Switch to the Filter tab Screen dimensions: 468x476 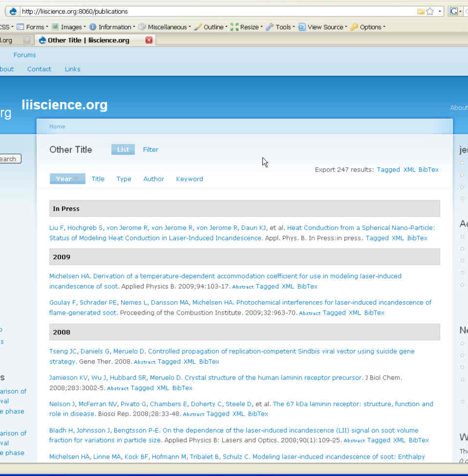pos(150,150)
